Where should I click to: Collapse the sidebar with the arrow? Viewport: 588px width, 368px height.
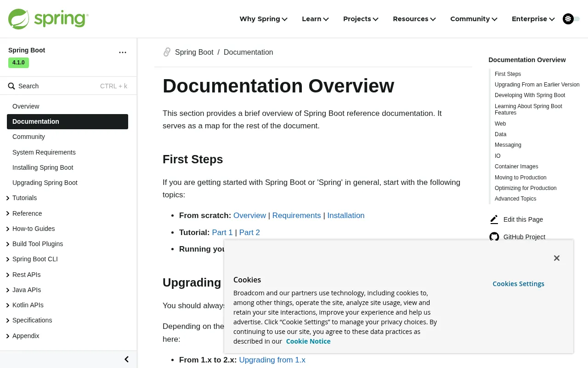(127, 359)
